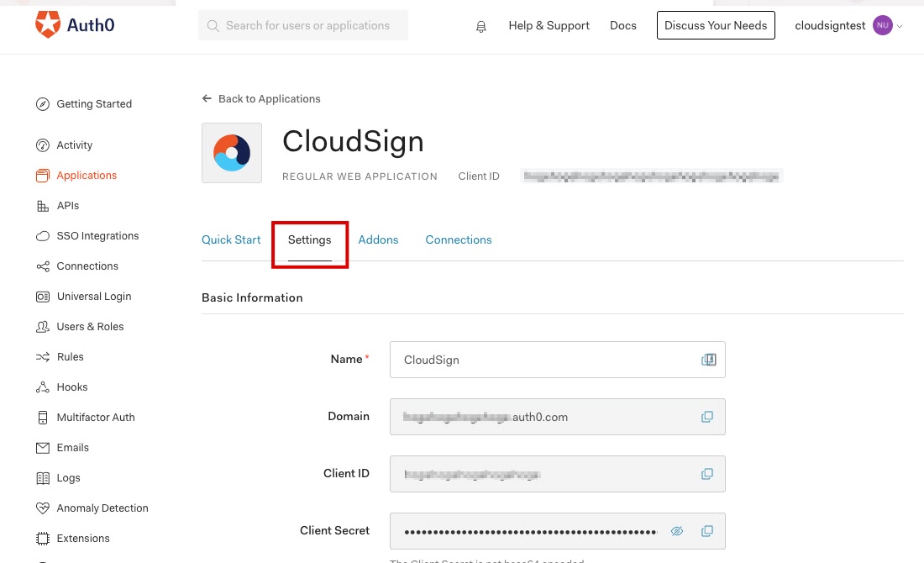Click the Domain field
Screen dimensions: 924x563
click(558, 417)
